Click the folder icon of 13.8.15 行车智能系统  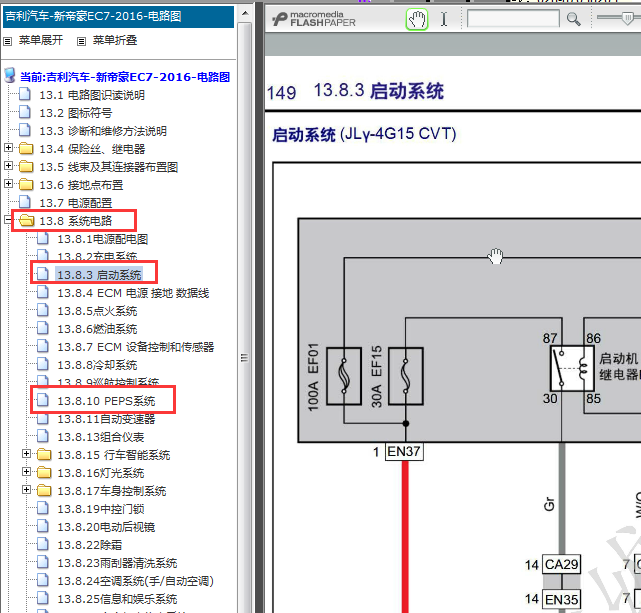(44, 454)
